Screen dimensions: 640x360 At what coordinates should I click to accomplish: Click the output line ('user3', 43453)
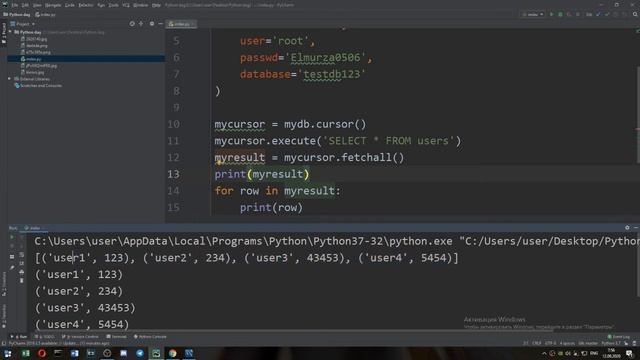[x=85, y=308]
